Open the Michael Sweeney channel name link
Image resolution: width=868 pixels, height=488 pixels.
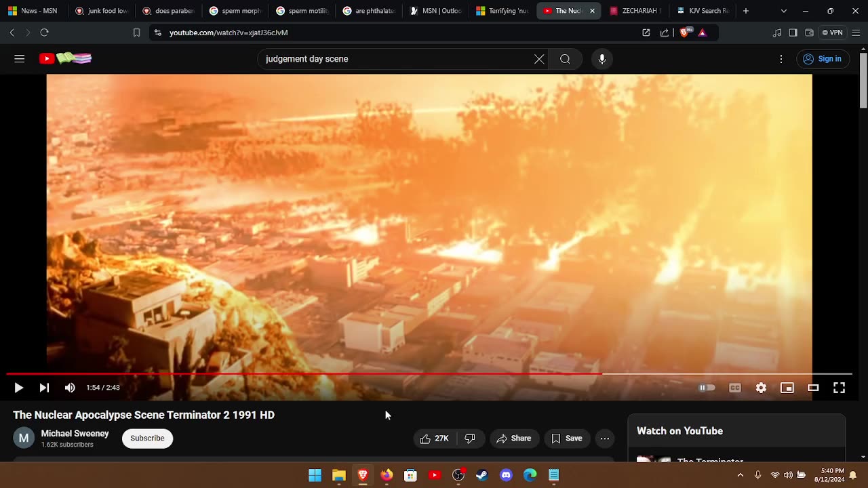[75, 433]
